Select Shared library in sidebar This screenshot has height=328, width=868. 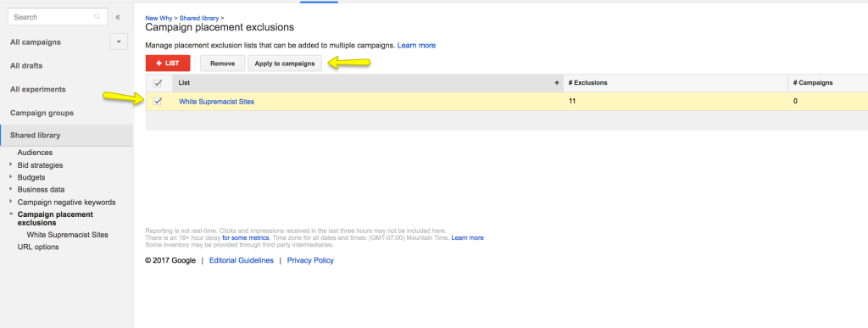coord(66,136)
